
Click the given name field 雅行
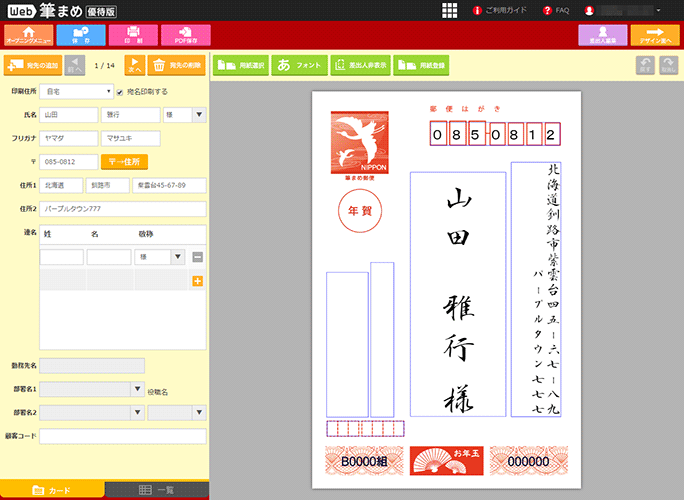coord(130,115)
